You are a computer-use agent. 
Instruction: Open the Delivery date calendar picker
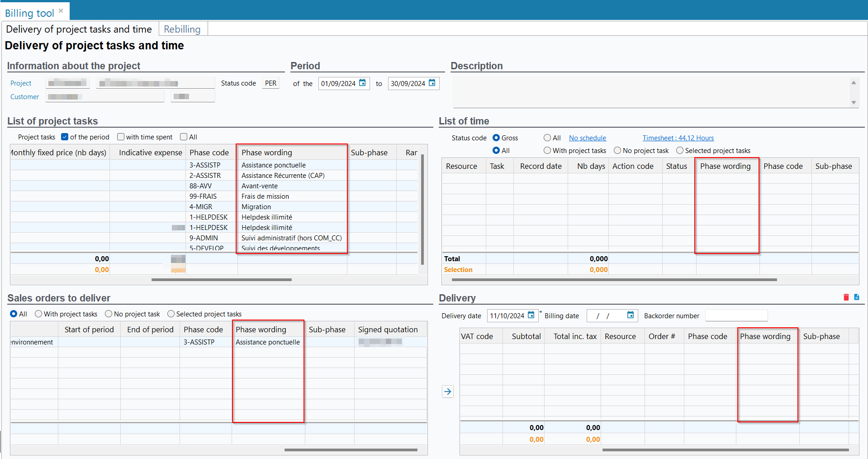(531, 315)
